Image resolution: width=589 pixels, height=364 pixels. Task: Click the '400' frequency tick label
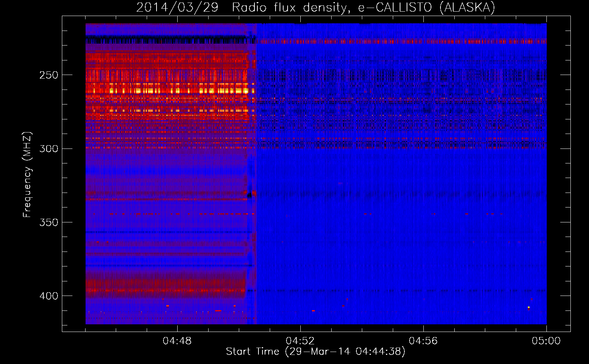point(49,296)
